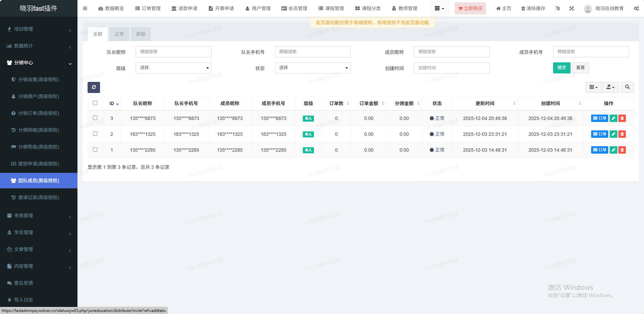Viewport: 644px width, 314px height.
Task: Click the red delete trash icon for row ID 2
Action: click(622, 134)
